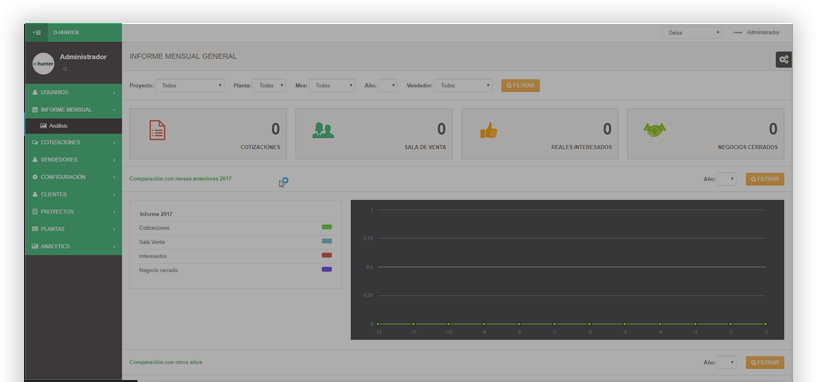Open the top Año dropdown next to Mes
The width and height of the screenshot is (816, 382).
click(x=388, y=85)
